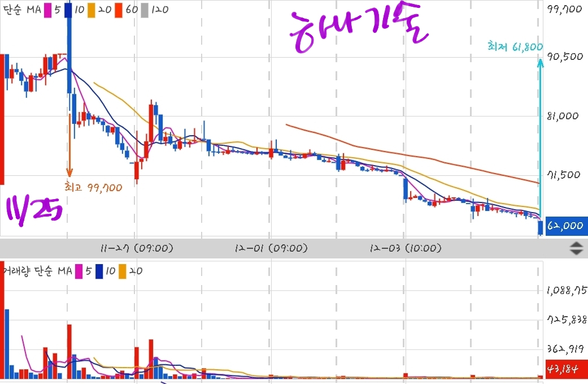Click the 99,700 price axis value
This screenshot has width=588, height=384.
564,10
